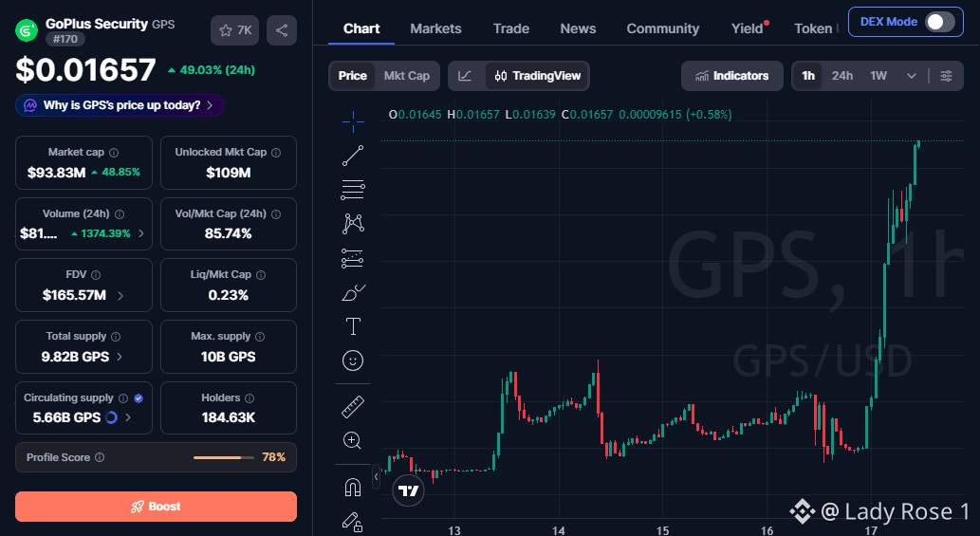980x536 pixels.
Task: Select the crosshair cursor tool
Action: 353,121
